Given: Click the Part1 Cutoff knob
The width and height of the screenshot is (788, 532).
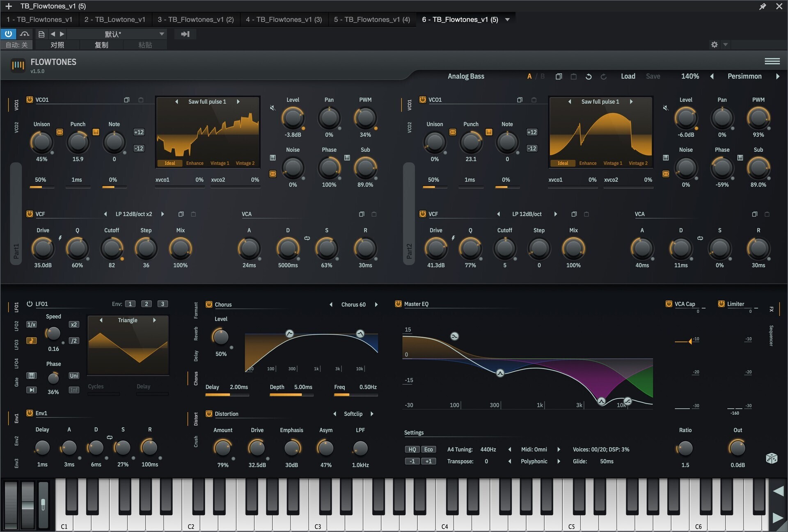Looking at the screenshot, I should [x=111, y=249].
